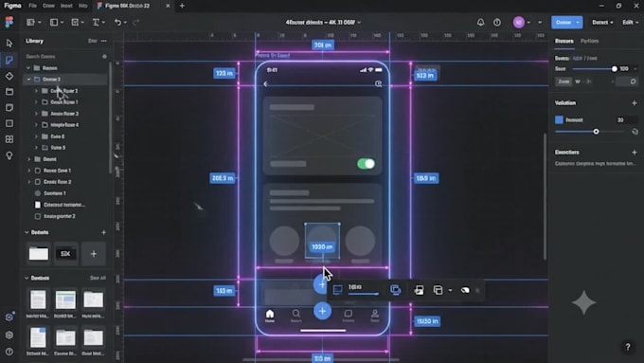
Task: Click the Figma logo in the toolbar
Action: [9, 22]
